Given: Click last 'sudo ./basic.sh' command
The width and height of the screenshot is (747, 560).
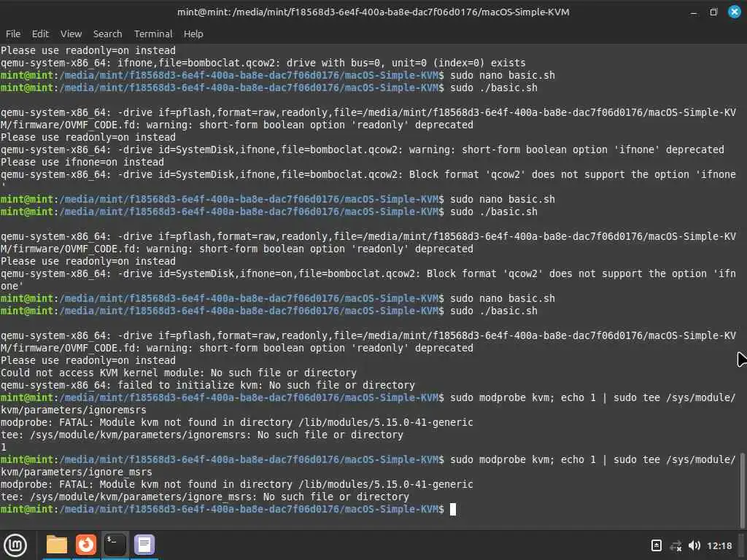Looking at the screenshot, I should (494, 311).
